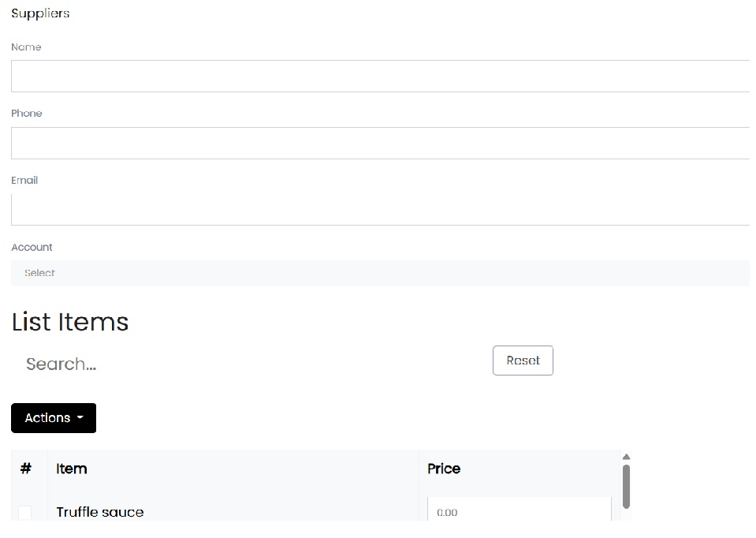Click into the supplier Name field
The image size is (756, 538).
[x=380, y=77]
